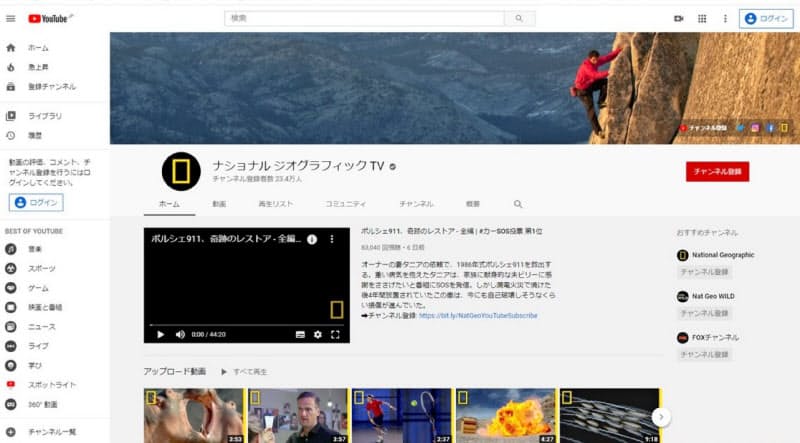Play the Porsche 911 video
This screenshot has height=443, width=800.
[160, 334]
